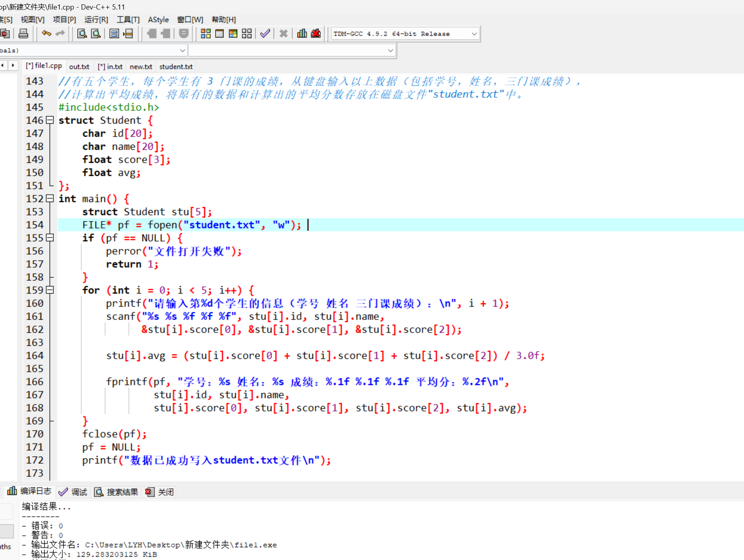The image size is (744, 560).
Task: Open the empty function list dropdown
Action: [292, 51]
